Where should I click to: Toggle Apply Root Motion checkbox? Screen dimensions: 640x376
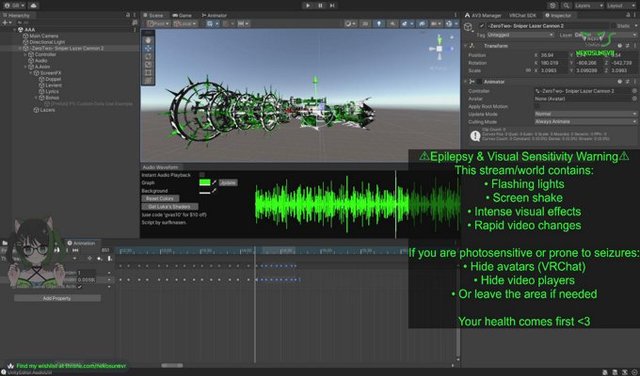click(x=537, y=107)
